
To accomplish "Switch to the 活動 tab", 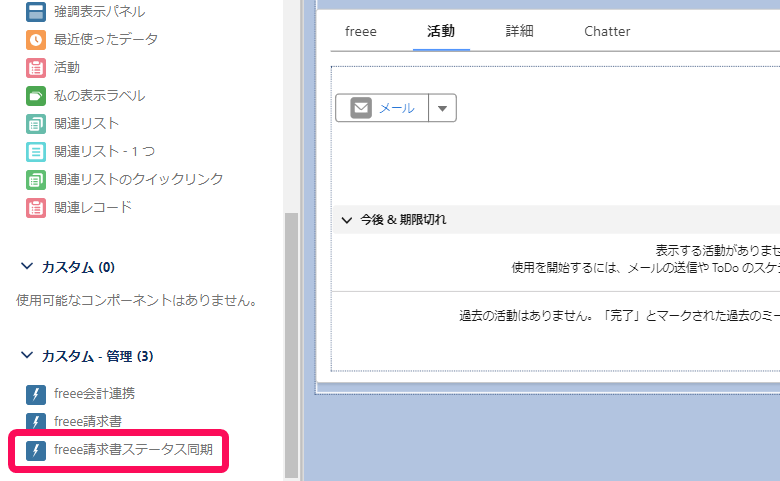I will 441,31.
